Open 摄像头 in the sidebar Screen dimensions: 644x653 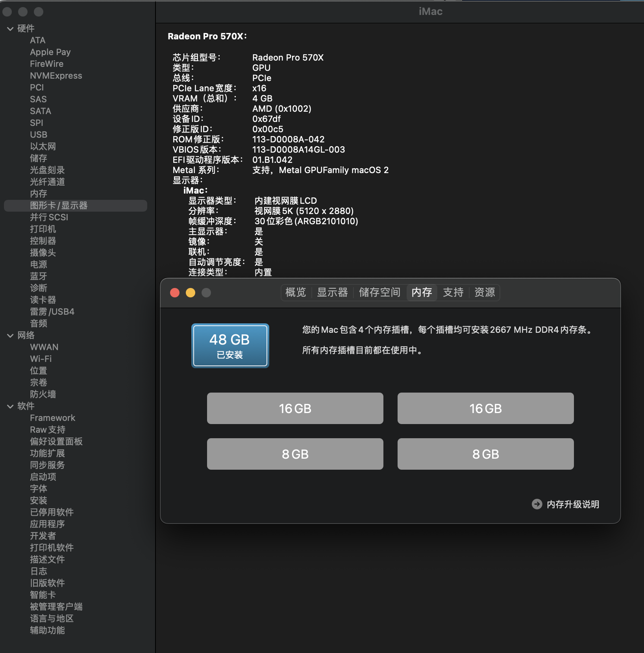(43, 253)
